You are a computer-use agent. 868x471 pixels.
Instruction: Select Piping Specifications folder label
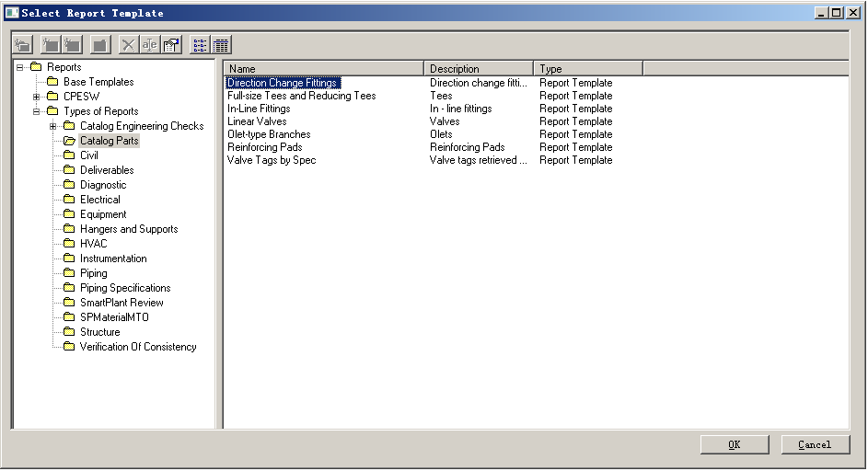(x=125, y=288)
